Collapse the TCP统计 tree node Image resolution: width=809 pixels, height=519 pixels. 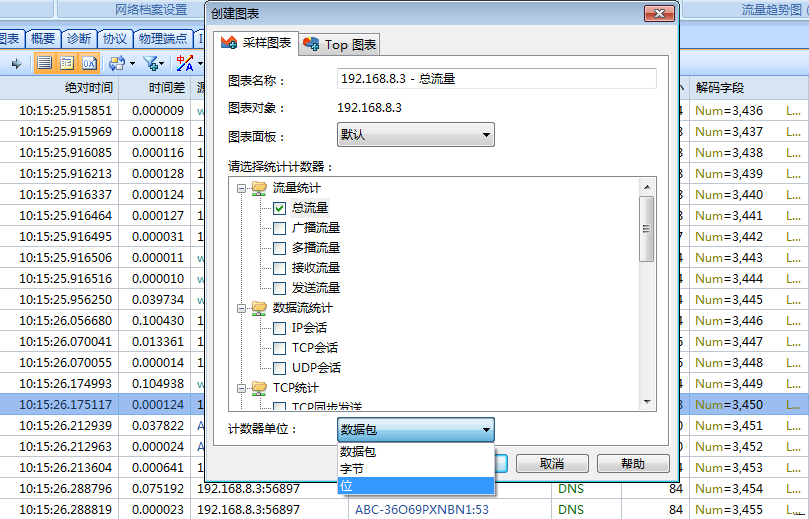click(x=241, y=388)
